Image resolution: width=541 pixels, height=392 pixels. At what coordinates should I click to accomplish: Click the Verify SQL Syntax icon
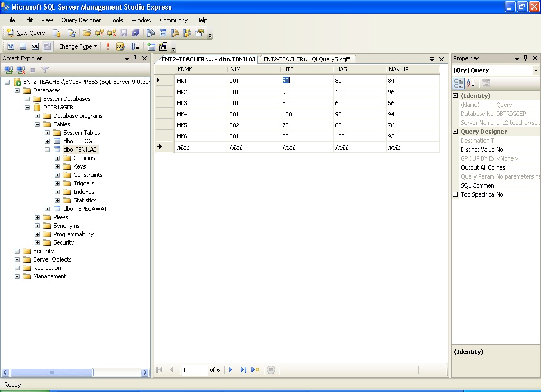[120, 46]
